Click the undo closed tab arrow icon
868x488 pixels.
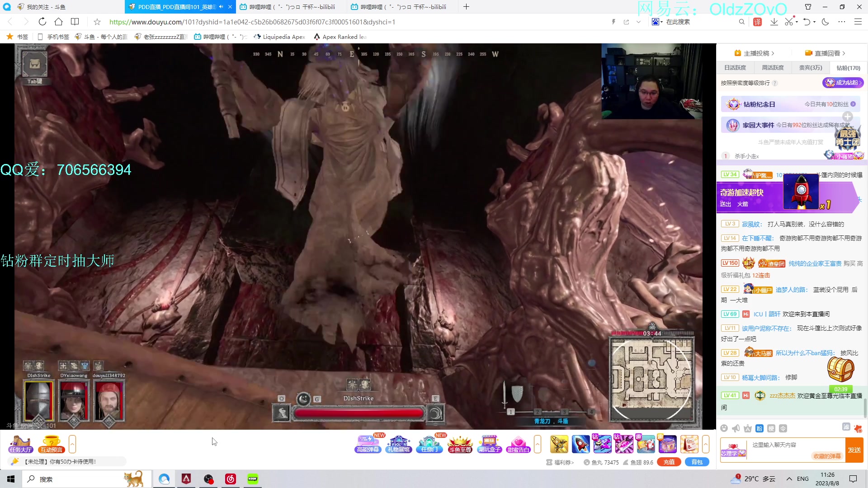point(807,22)
